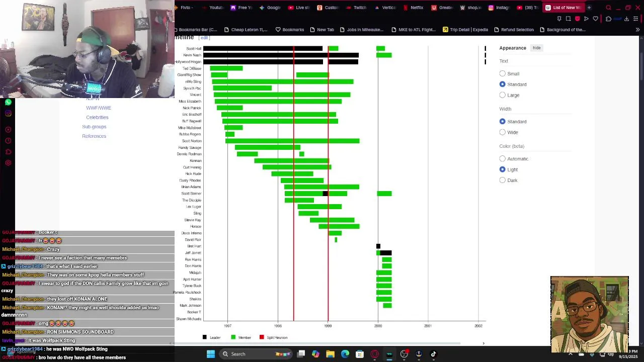Click the send/flow arrow icon in the toolbar
Image resolution: width=644 pixels, height=362 pixels.
pos(586,19)
